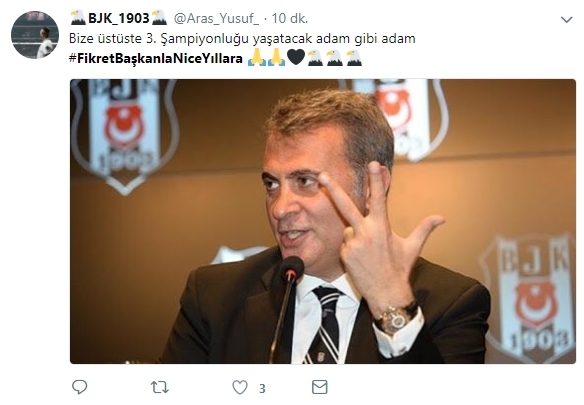Open the attached press conference photo
584x405 pixels.
[323, 221]
